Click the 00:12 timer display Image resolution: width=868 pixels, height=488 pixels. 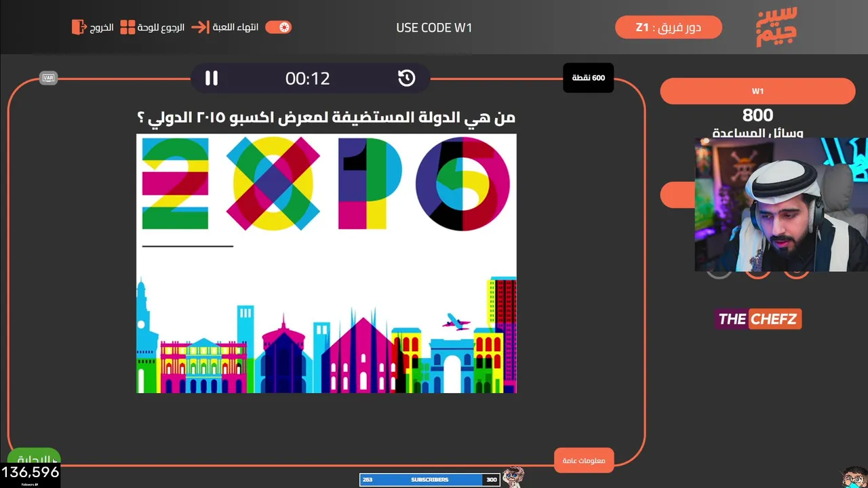pyautogui.click(x=307, y=79)
